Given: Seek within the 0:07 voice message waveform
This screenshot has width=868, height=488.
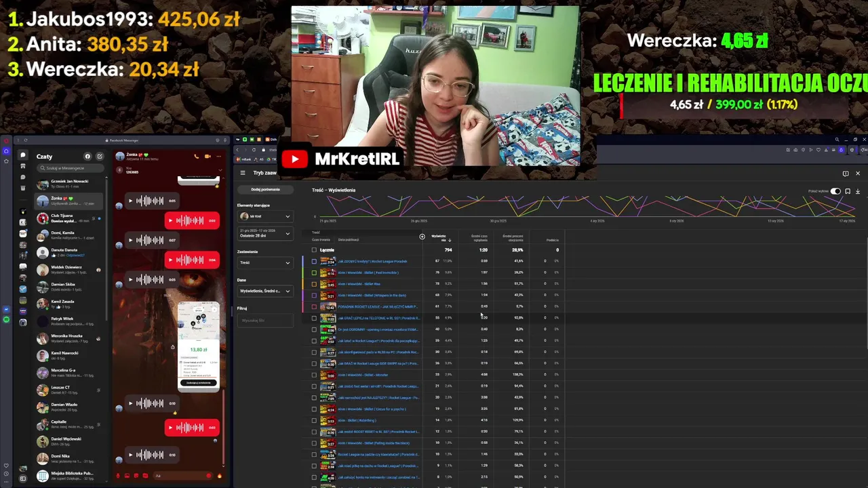Looking at the screenshot, I should (x=151, y=240).
